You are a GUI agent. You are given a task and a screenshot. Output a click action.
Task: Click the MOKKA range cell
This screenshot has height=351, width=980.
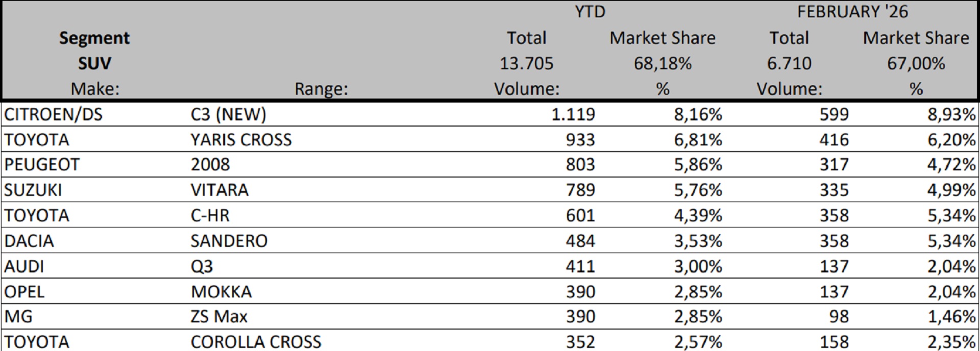click(x=221, y=291)
